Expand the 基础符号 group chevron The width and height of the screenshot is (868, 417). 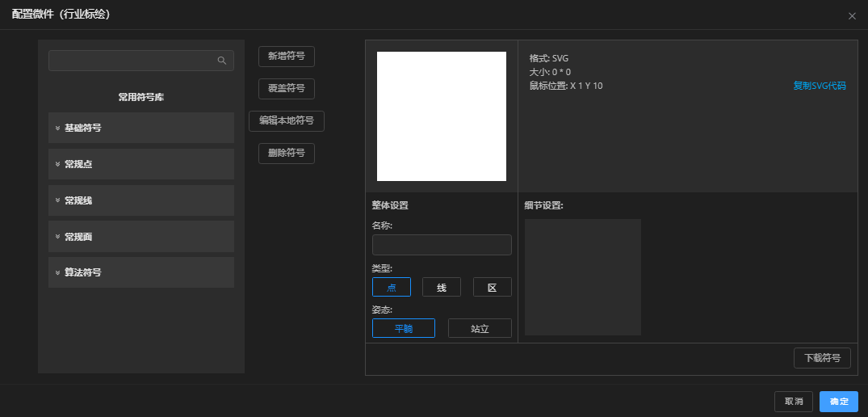click(57, 128)
